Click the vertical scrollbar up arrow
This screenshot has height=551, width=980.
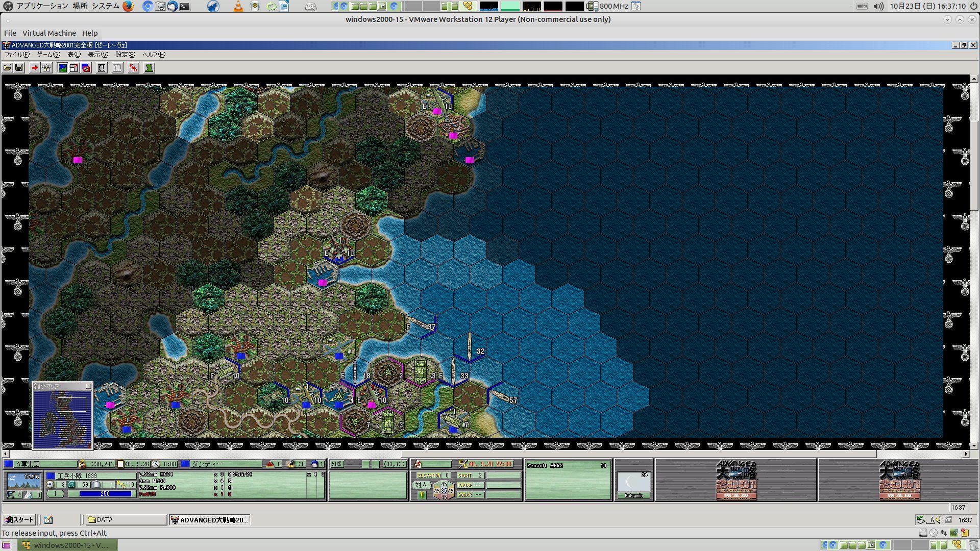coord(974,79)
